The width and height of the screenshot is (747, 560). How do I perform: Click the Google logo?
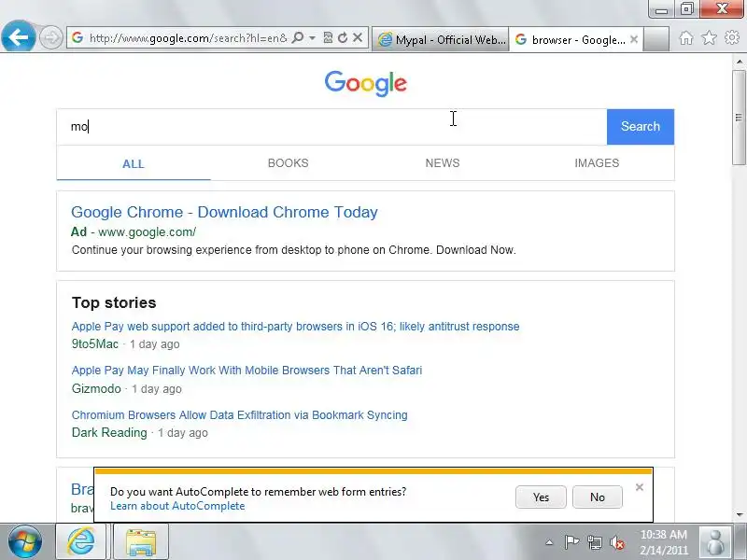(365, 84)
